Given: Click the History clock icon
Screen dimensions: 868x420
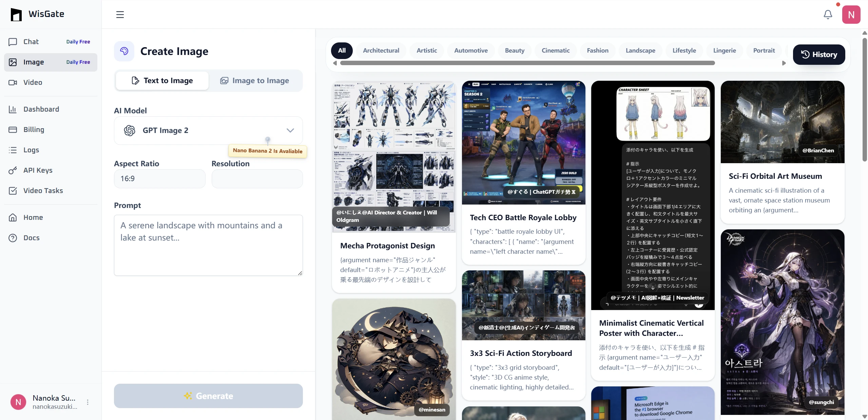Looking at the screenshot, I should click(x=805, y=55).
